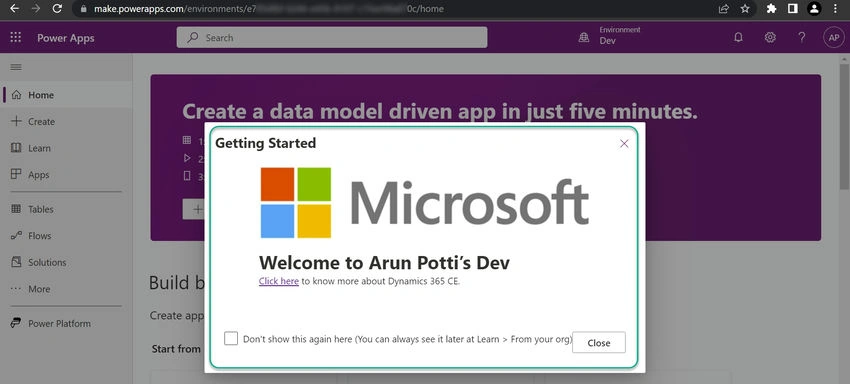Open the AP account avatar
This screenshot has width=850, height=384.
tap(833, 37)
